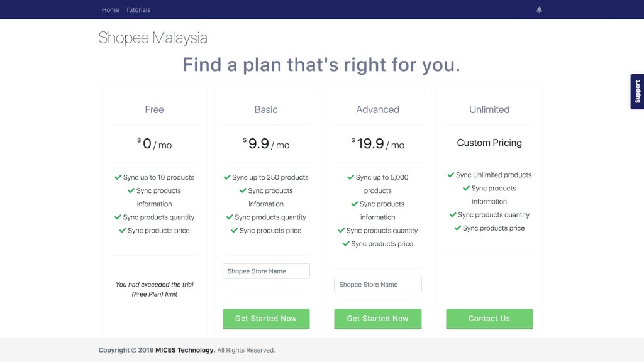Image resolution: width=644 pixels, height=362 pixels.
Task: Click Advanced plan's Sync products price checkmark
Action: tap(346, 244)
